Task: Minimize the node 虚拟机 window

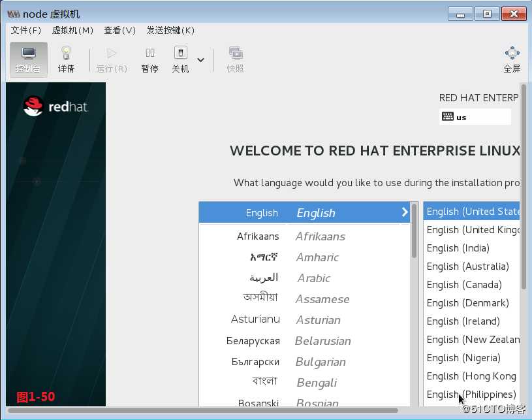Action: tap(460, 14)
